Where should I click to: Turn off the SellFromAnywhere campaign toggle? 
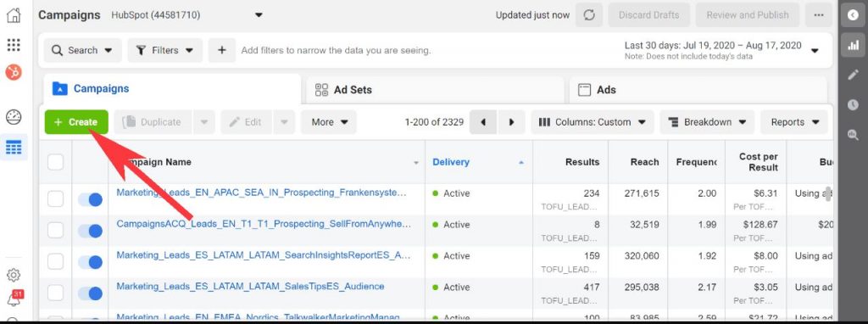(90, 231)
